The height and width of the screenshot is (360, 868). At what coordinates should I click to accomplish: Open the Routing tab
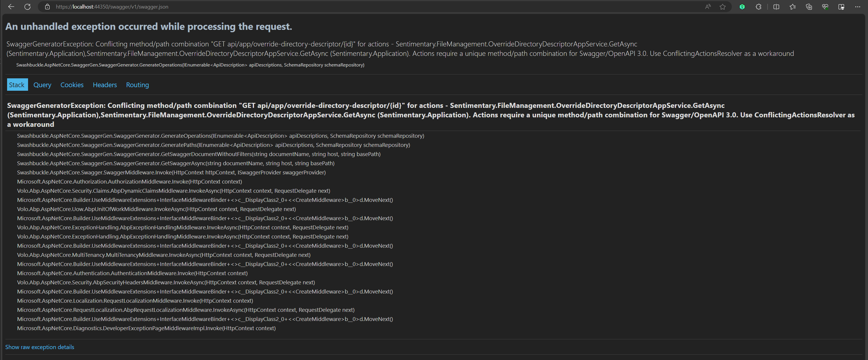(137, 85)
